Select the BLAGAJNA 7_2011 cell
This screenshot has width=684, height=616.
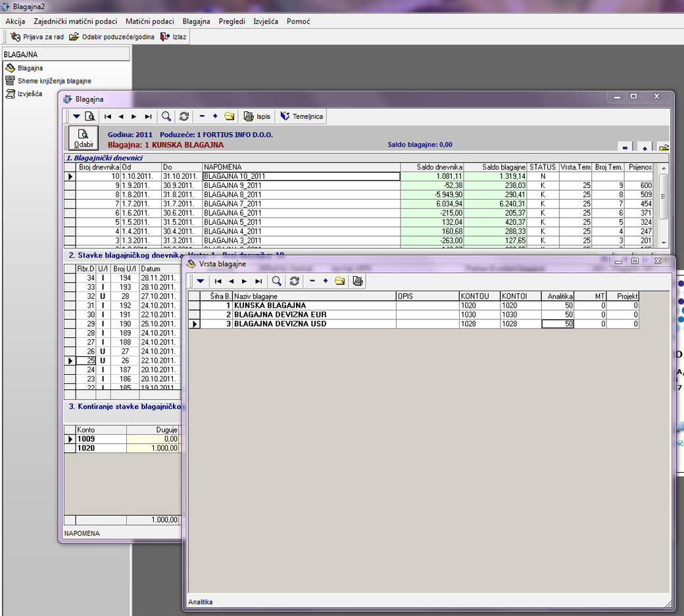[x=301, y=204]
